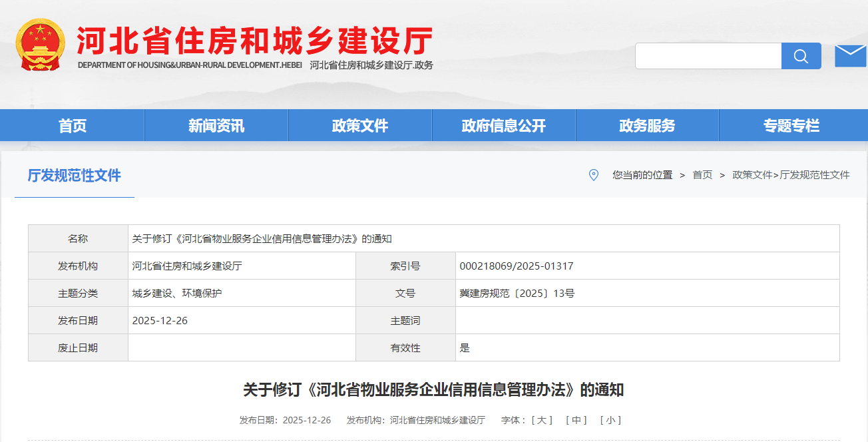Click the trailing 厅发规范性文件 breadcrumb link
Viewport: 868px width, 442px height.
point(815,175)
